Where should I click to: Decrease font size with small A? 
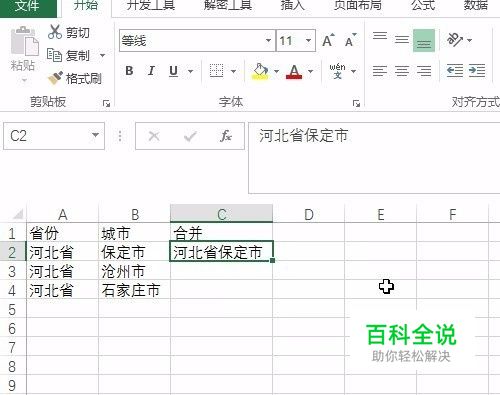(x=351, y=41)
